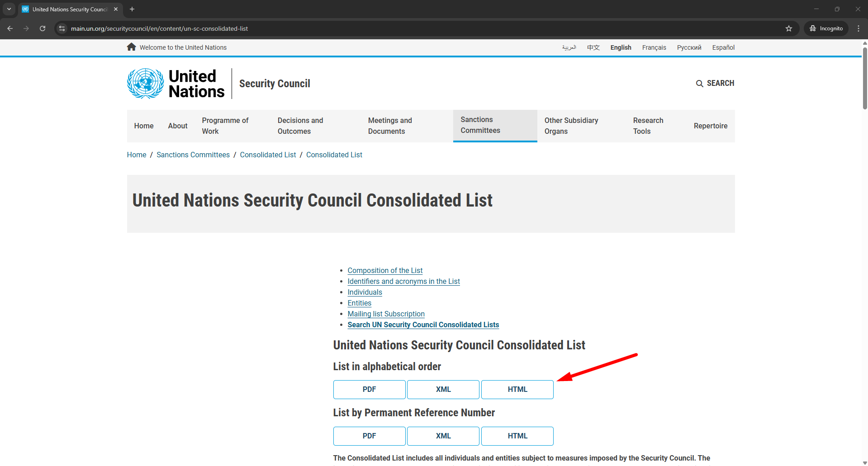Download alphabetical list as XML
The height and width of the screenshot is (466, 868).
pyautogui.click(x=443, y=390)
